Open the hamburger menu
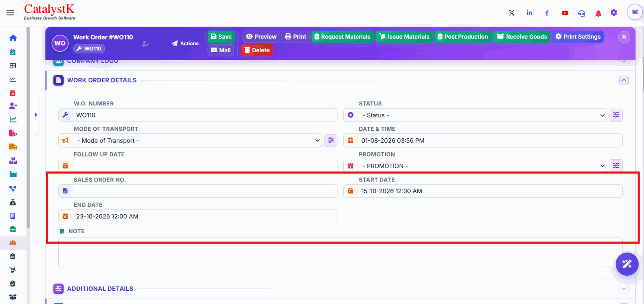The image size is (644, 304). [10, 13]
